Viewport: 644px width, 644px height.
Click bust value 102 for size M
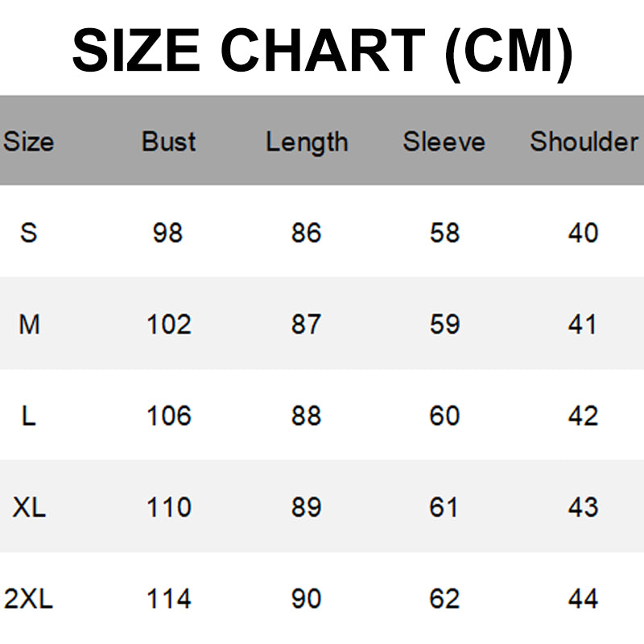click(x=169, y=324)
